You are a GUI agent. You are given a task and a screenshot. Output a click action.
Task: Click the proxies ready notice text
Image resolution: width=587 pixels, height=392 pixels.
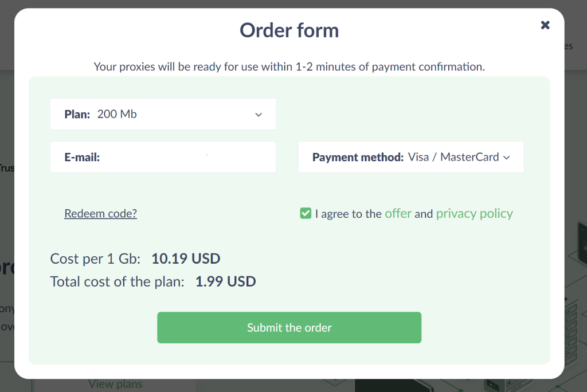tap(289, 66)
